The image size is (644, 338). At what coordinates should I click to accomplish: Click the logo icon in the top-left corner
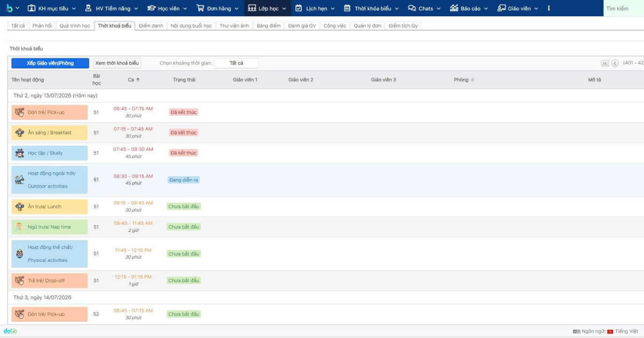coord(9,8)
